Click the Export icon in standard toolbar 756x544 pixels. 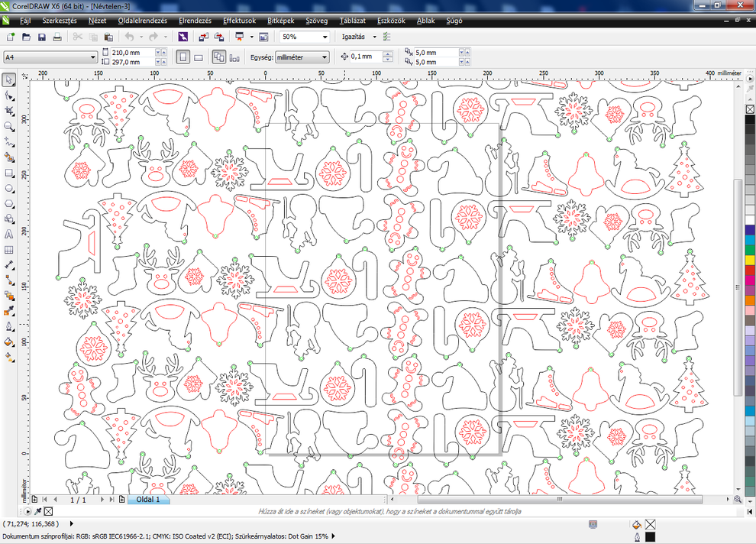pyautogui.click(x=219, y=37)
